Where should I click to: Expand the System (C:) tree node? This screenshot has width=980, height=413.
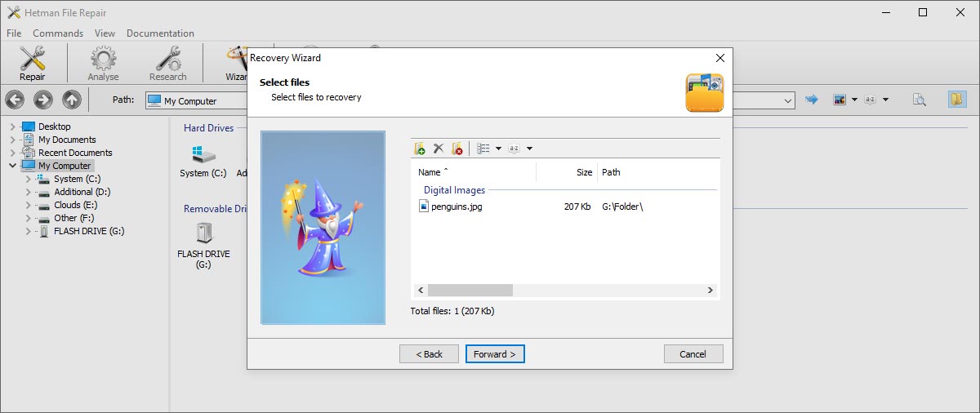29,179
